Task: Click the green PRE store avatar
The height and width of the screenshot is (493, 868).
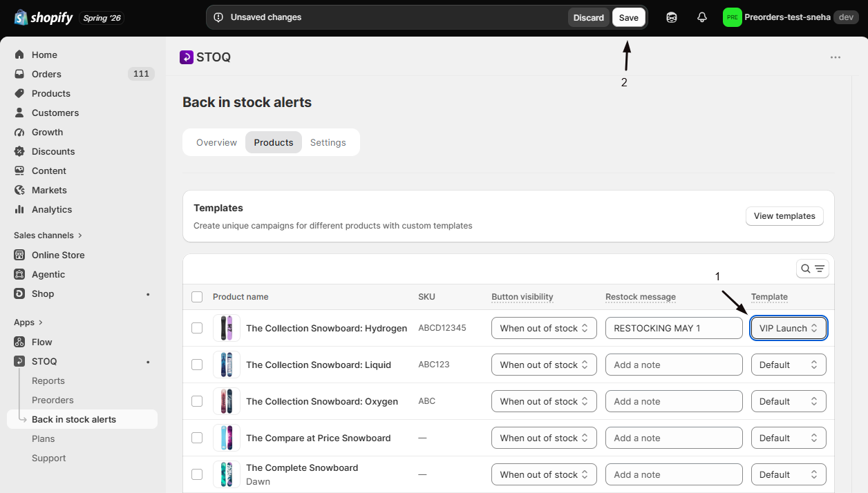Action: pos(732,17)
